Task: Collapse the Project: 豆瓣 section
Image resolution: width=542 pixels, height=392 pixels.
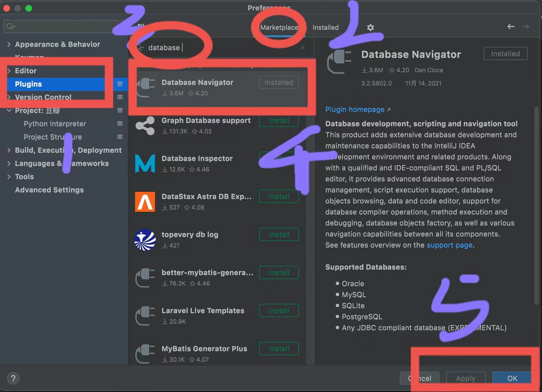Action: [9, 111]
